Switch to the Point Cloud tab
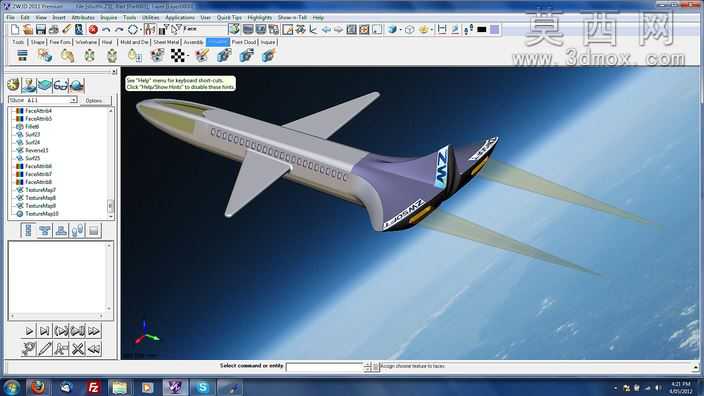704x396 pixels. click(x=244, y=42)
